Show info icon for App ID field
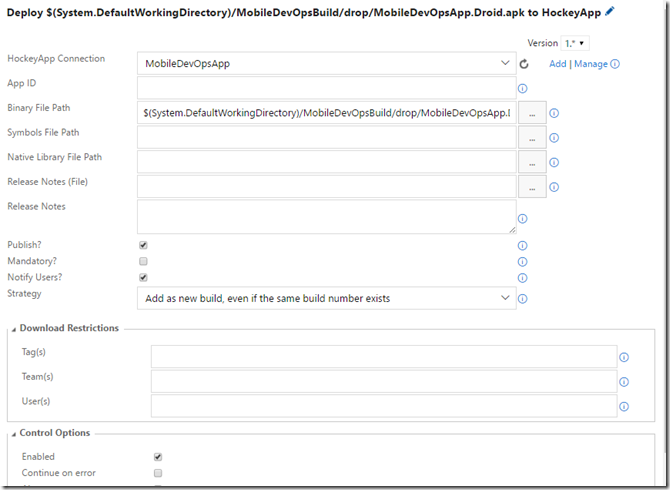 [x=523, y=89]
